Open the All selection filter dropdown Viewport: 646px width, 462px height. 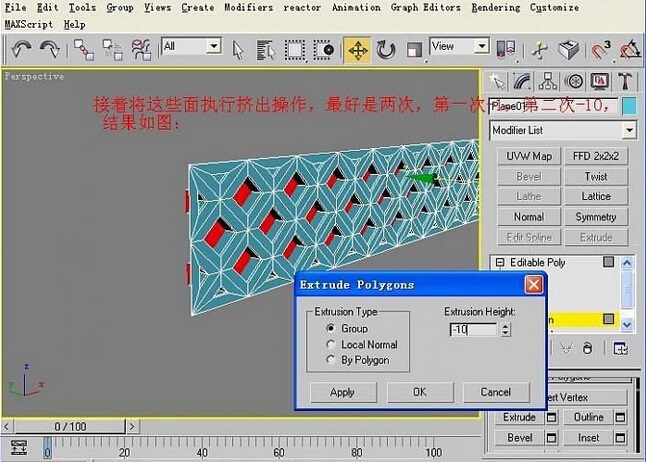[213, 46]
